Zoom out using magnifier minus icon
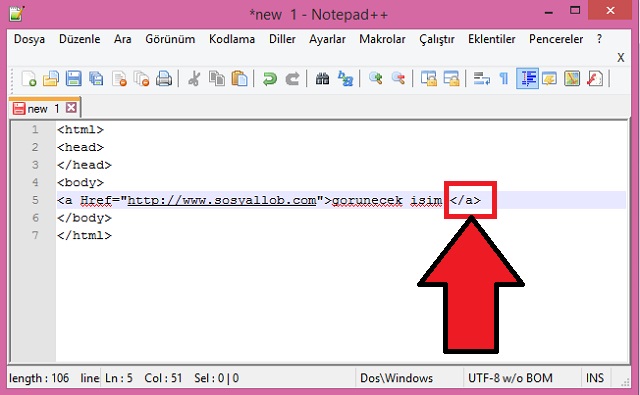This screenshot has height=395, width=640. click(x=398, y=78)
